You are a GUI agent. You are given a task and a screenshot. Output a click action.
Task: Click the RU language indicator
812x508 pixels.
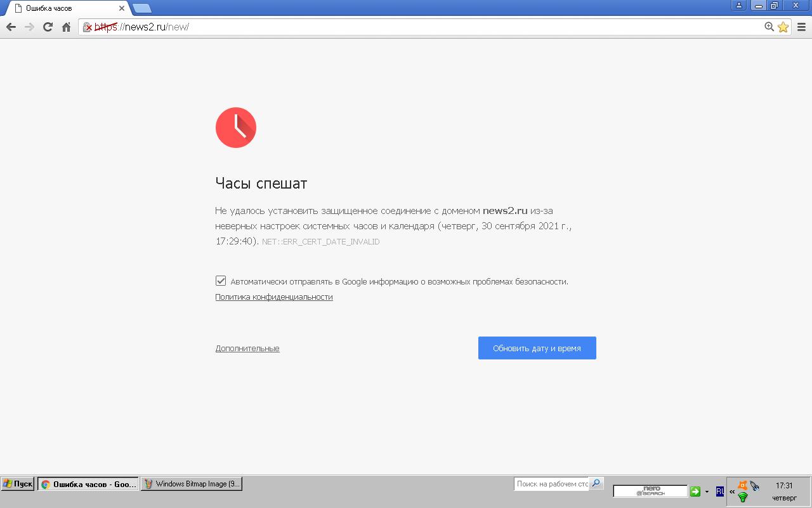coord(719,491)
